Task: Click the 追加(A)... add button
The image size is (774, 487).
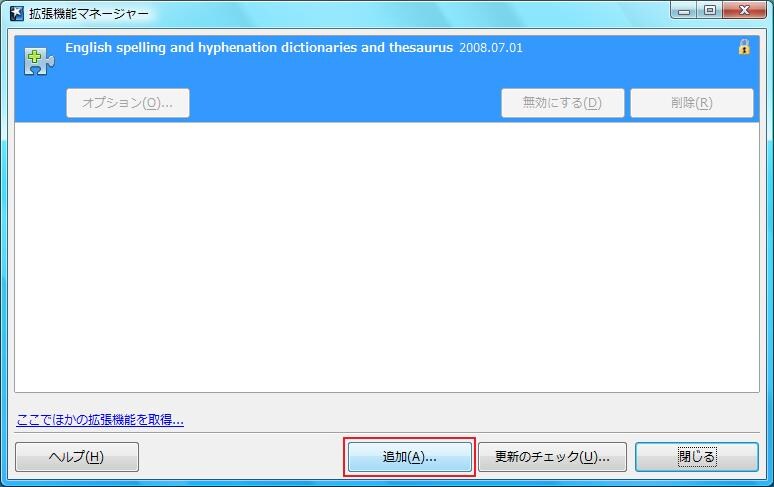Action: (x=410, y=457)
